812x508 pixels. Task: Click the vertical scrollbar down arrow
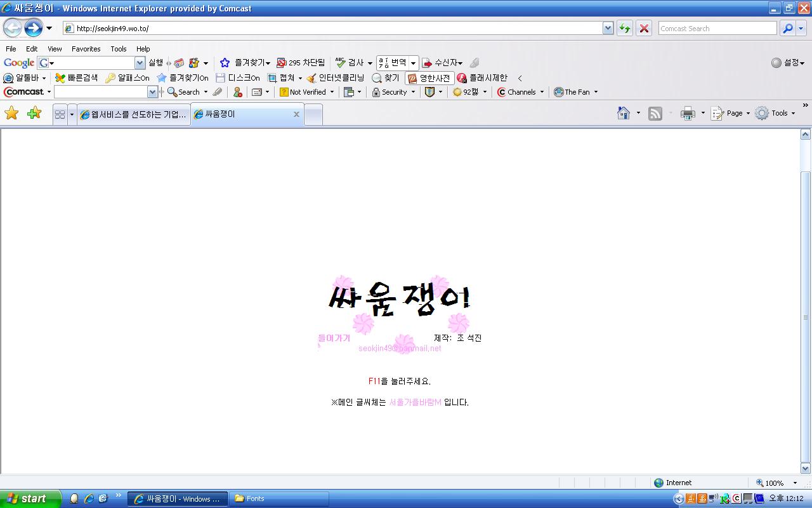pos(806,468)
